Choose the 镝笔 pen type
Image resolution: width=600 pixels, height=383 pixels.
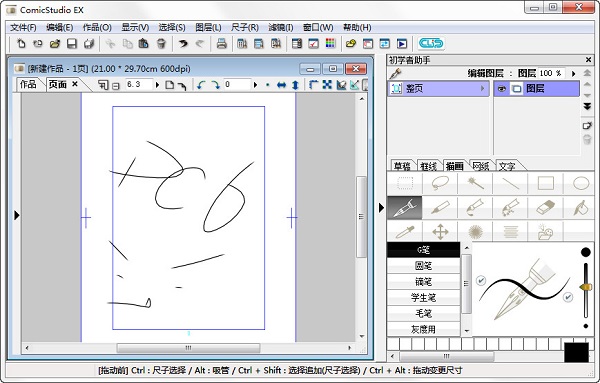tap(423, 282)
